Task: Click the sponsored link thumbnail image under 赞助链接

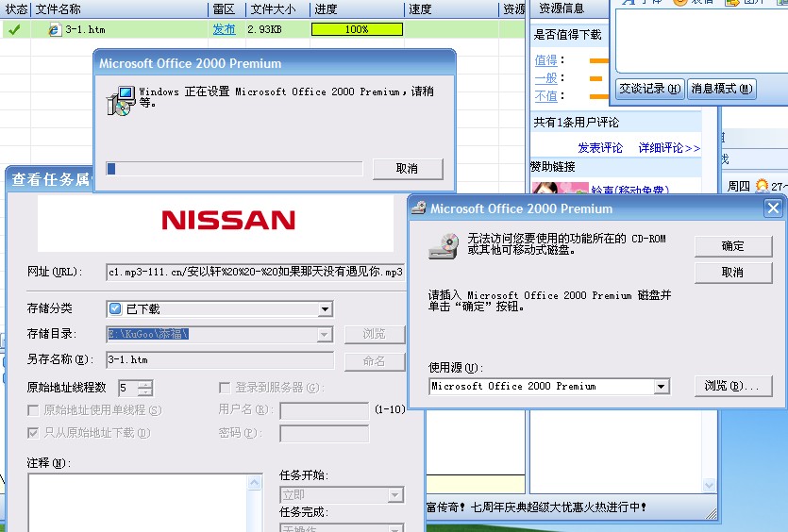Action: click(x=560, y=188)
